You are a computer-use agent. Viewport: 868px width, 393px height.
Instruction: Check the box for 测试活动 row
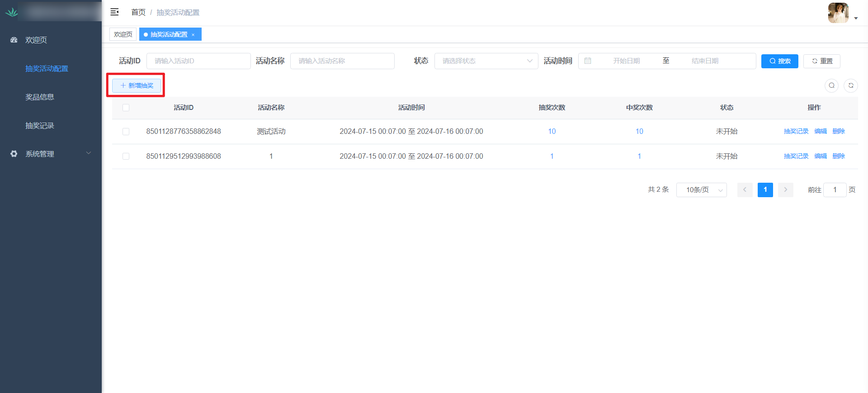pos(126,132)
